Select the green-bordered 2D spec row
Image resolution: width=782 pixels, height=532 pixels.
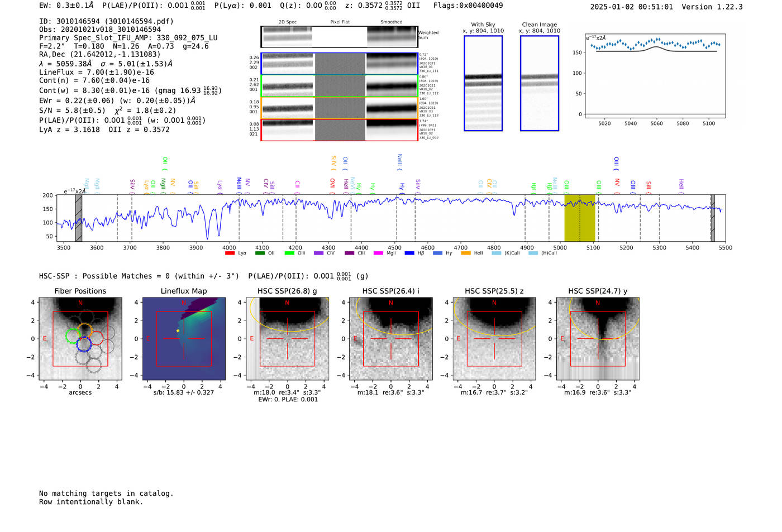(339, 86)
